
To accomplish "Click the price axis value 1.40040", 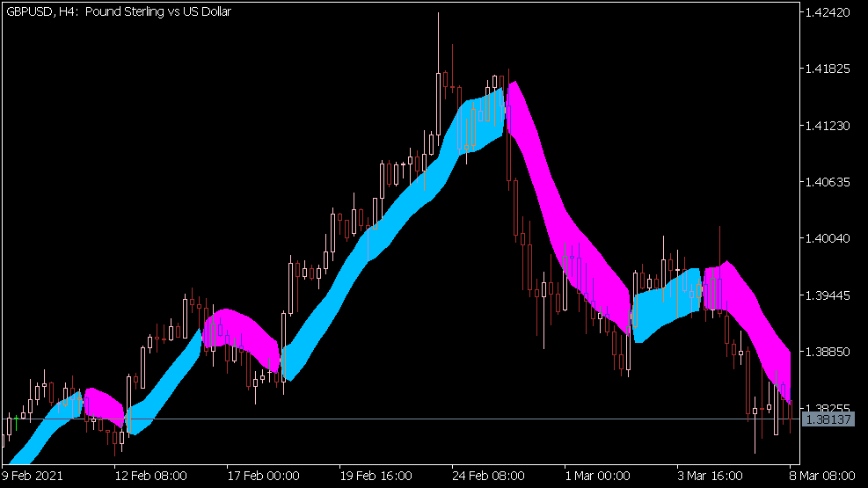I will click(x=828, y=238).
